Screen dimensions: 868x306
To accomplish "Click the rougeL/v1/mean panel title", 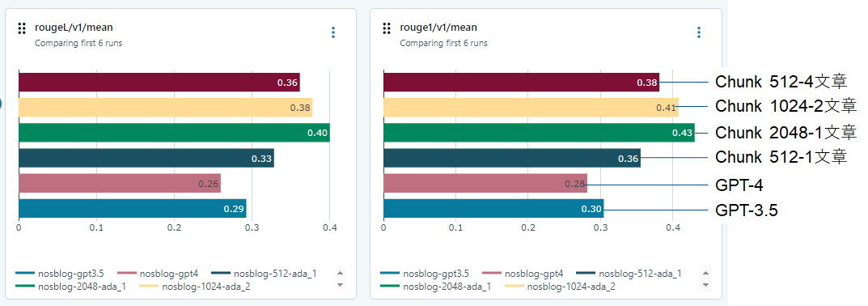I will click(74, 28).
